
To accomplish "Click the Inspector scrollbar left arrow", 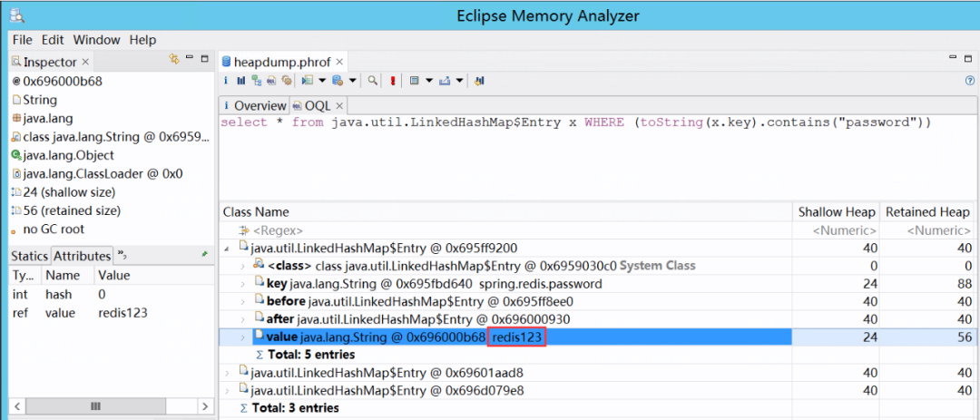I will click(19, 405).
